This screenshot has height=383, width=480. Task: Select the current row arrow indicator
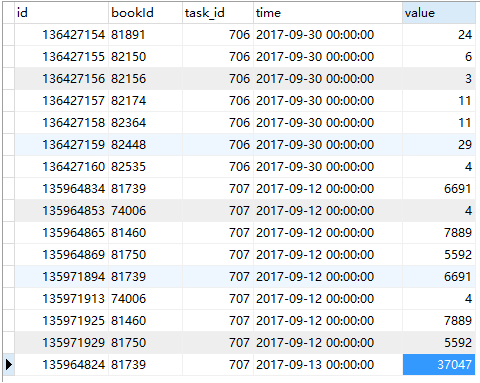click(9, 365)
